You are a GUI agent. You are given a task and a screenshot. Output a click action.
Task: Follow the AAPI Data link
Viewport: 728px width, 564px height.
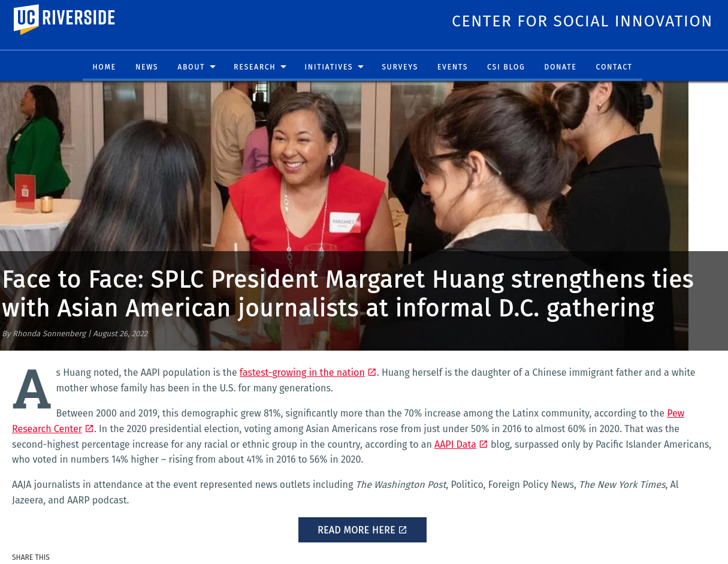(x=455, y=444)
